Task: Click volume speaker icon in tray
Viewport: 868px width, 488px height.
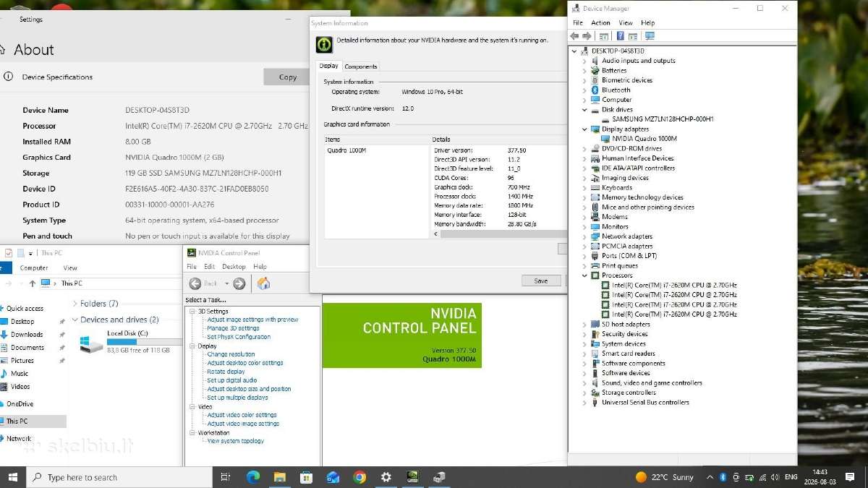Action: click(775, 477)
